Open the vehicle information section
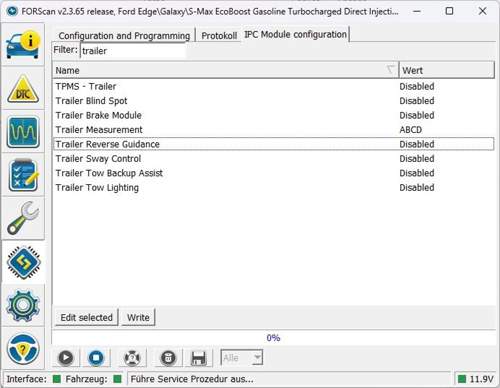The height and width of the screenshot is (388, 500). click(23, 45)
